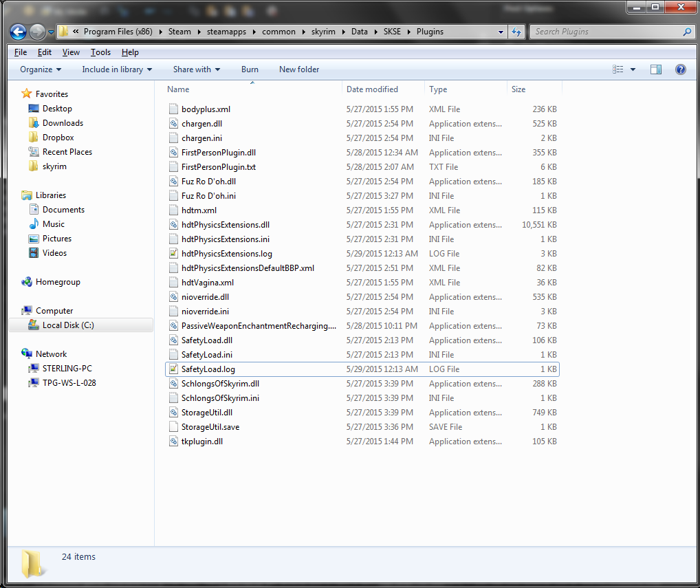The height and width of the screenshot is (588, 700).
Task: Click the change view icon
Action: click(618, 69)
